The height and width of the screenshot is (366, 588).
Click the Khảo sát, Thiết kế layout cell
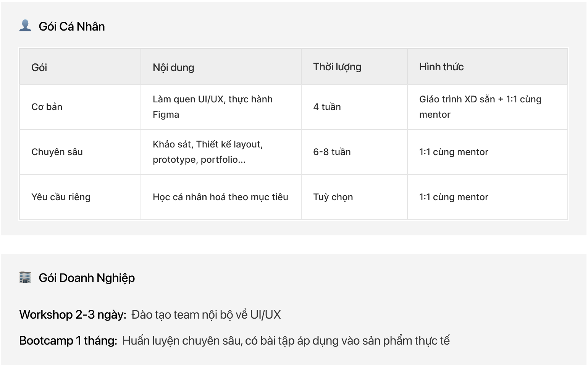point(221,152)
